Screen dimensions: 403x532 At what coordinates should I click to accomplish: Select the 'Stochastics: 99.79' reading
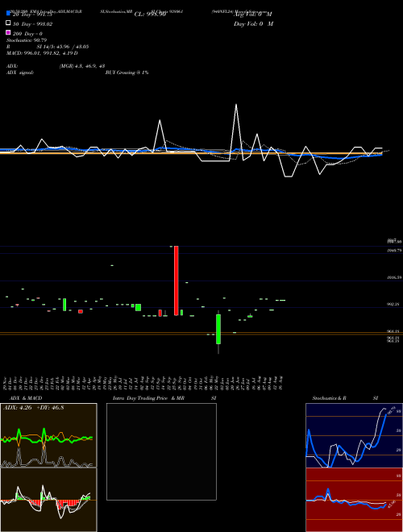pyautogui.click(x=27, y=40)
